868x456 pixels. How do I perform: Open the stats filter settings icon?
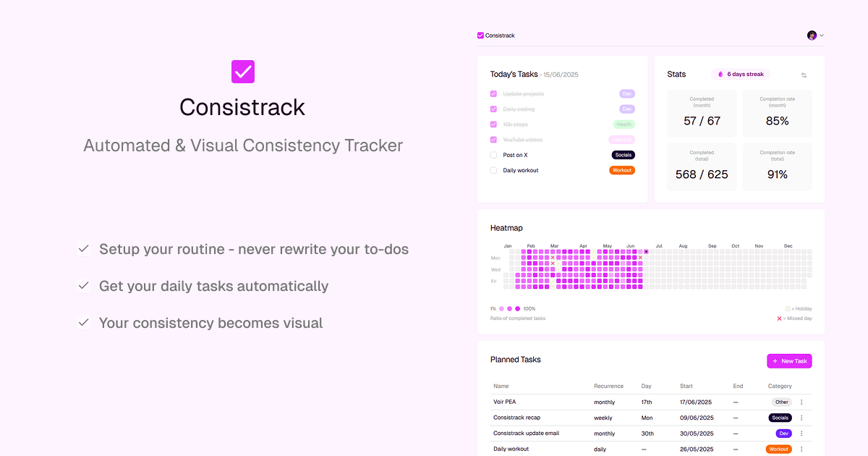804,75
